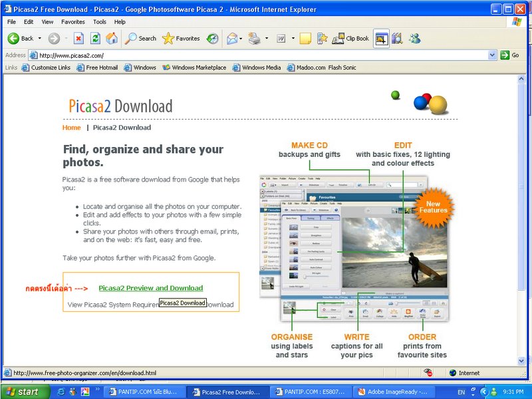Open the Windows Marketplace link
Image resolution: width=532 pixels, height=399 pixels.
point(194,68)
